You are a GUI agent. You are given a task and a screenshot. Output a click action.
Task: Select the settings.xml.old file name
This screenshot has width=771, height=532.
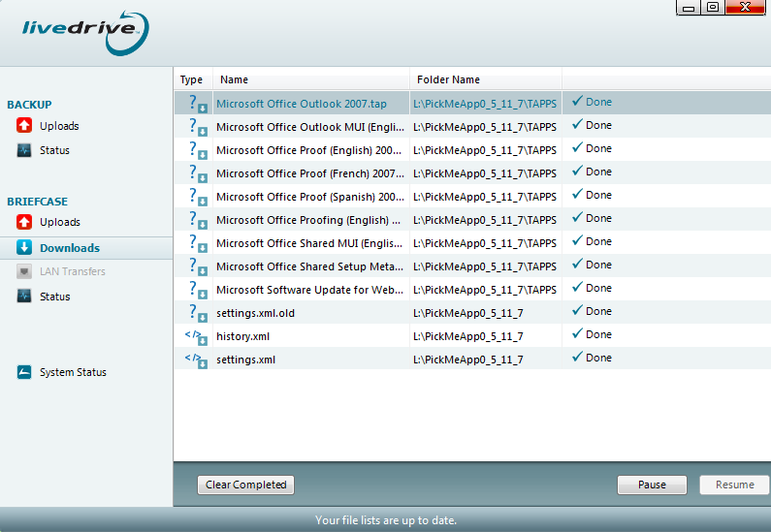pos(255,313)
